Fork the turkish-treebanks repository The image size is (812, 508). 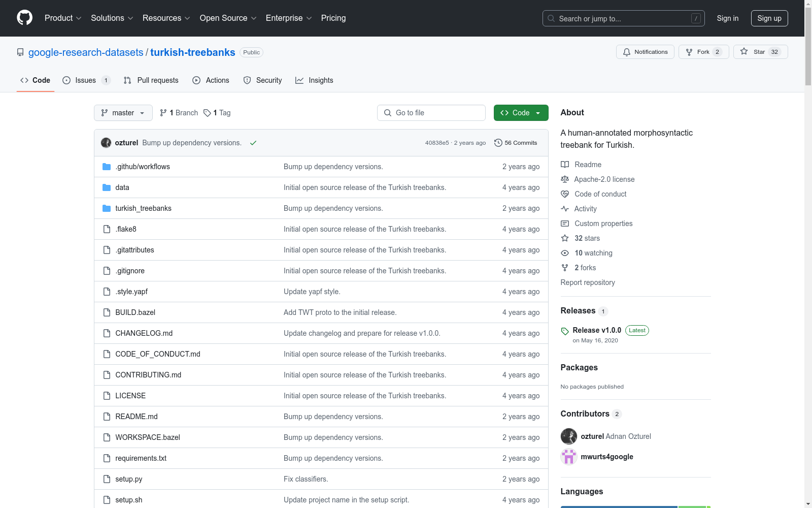click(704, 52)
